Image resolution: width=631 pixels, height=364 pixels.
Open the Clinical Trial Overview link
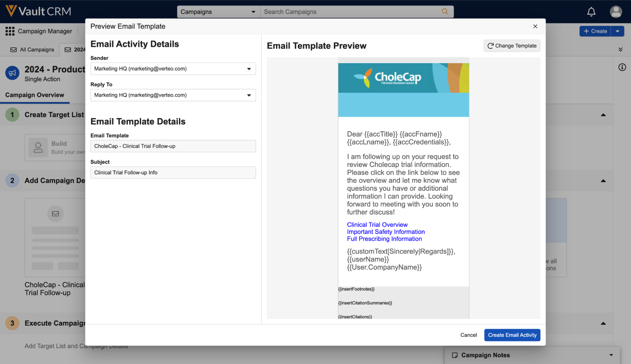[x=377, y=225]
